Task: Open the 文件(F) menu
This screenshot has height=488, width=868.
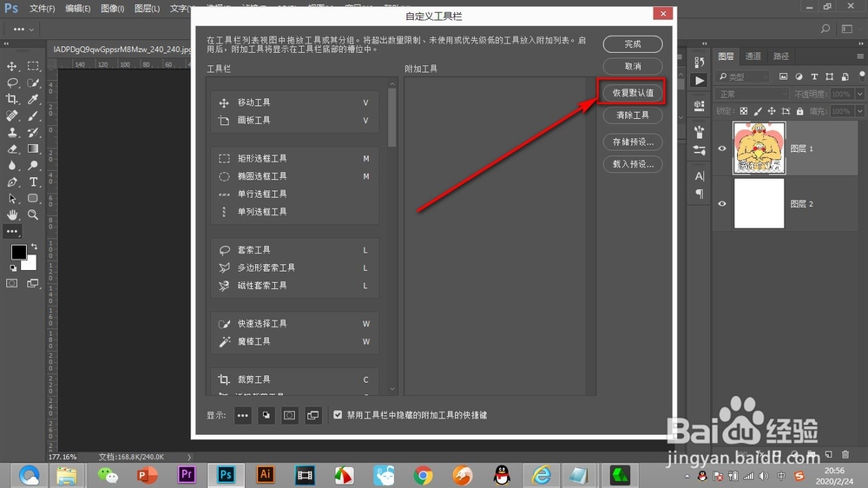Action: coord(42,9)
